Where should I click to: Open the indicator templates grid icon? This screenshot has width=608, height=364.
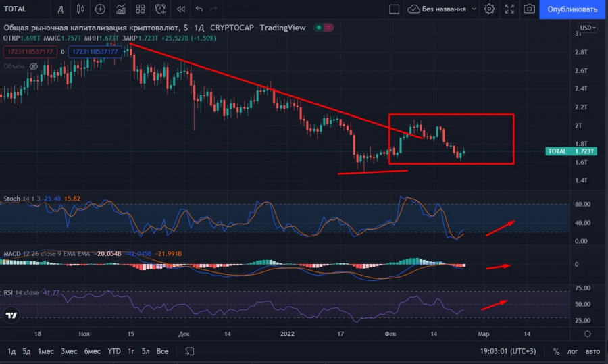click(141, 9)
